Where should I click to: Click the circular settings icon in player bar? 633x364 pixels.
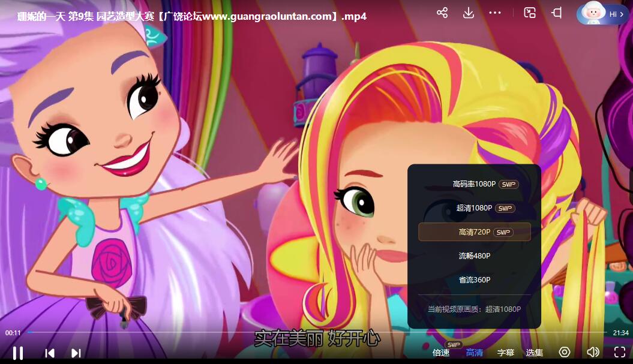pyautogui.click(x=565, y=352)
